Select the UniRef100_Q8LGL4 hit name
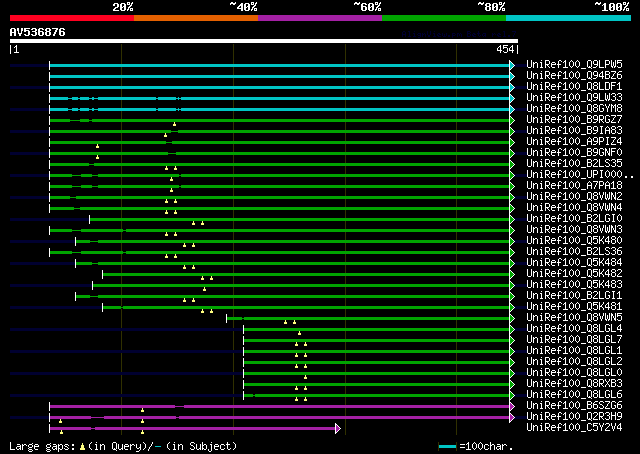The image size is (640, 454). tap(574, 329)
